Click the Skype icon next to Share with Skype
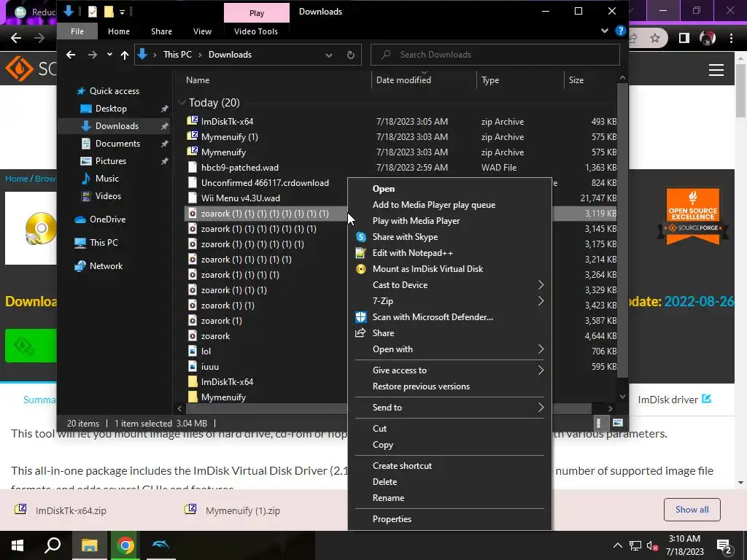The image size is (747, 560). [361, 237]
